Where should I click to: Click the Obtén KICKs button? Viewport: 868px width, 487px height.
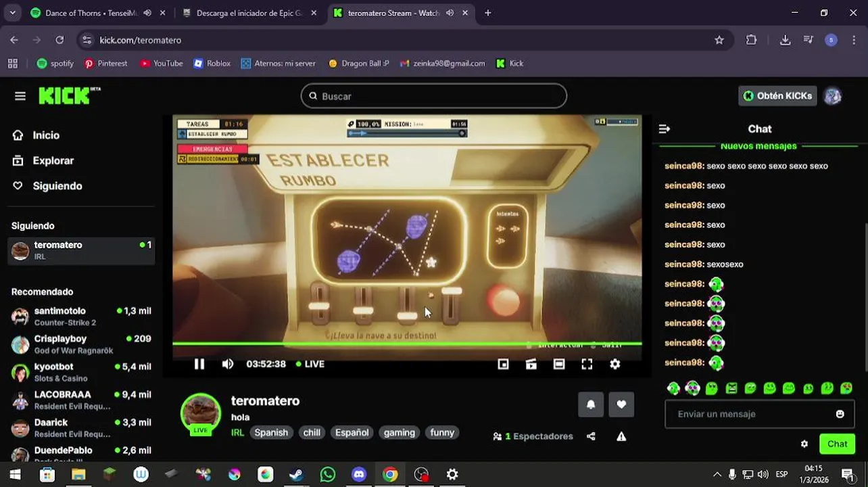[777, 96]
